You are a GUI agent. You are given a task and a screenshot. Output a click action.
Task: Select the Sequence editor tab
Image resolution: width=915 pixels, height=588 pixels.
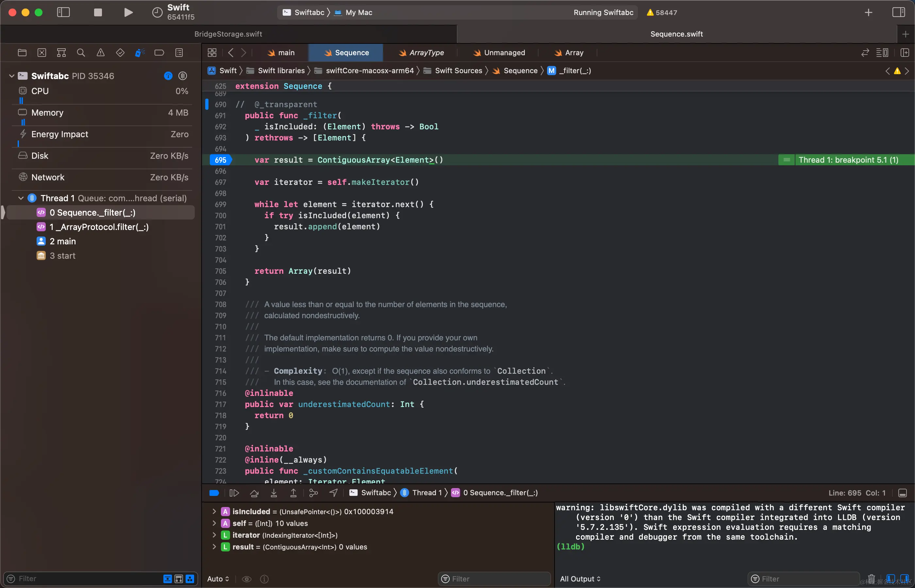pos(346,53)
